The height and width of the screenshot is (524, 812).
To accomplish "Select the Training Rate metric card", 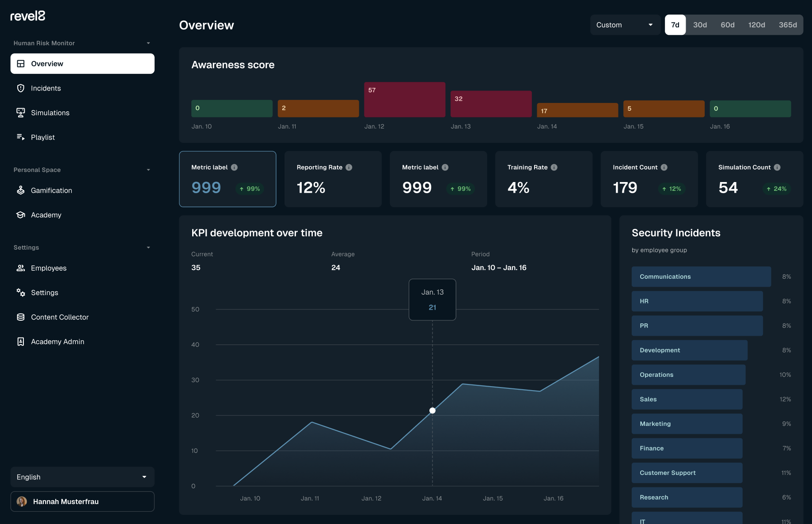I will click(543, 179).
